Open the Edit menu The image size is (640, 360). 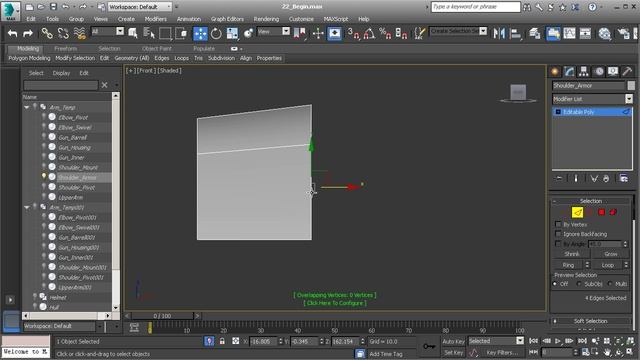pos(31,19)
